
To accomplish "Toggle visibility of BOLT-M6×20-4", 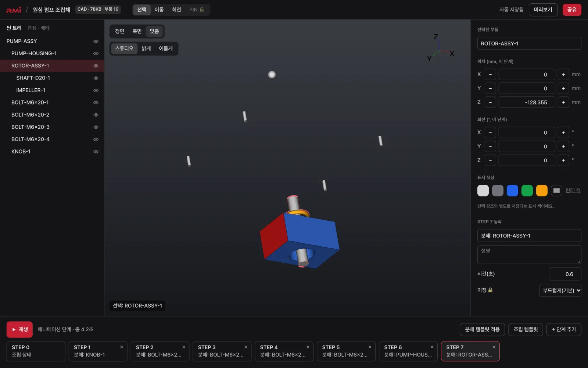I will click(x=96, y=139).
